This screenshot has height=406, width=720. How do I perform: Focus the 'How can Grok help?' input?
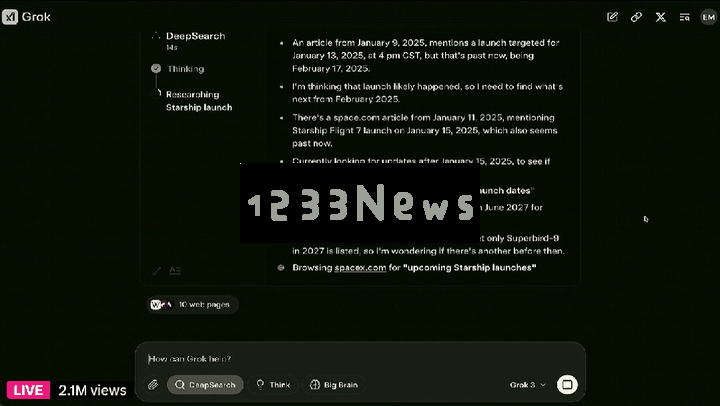point(358,359)
